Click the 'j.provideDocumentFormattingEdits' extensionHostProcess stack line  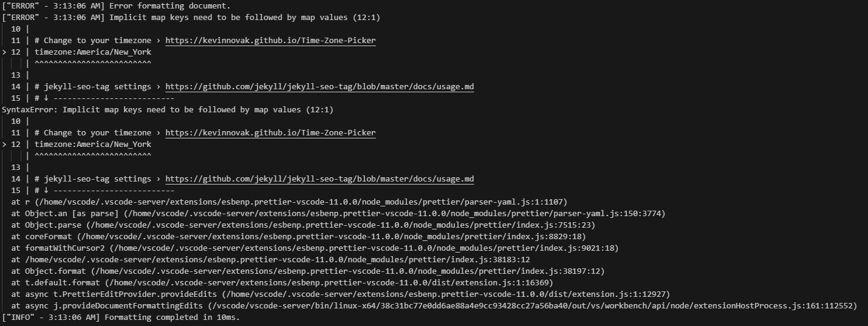tap(434, 306)
